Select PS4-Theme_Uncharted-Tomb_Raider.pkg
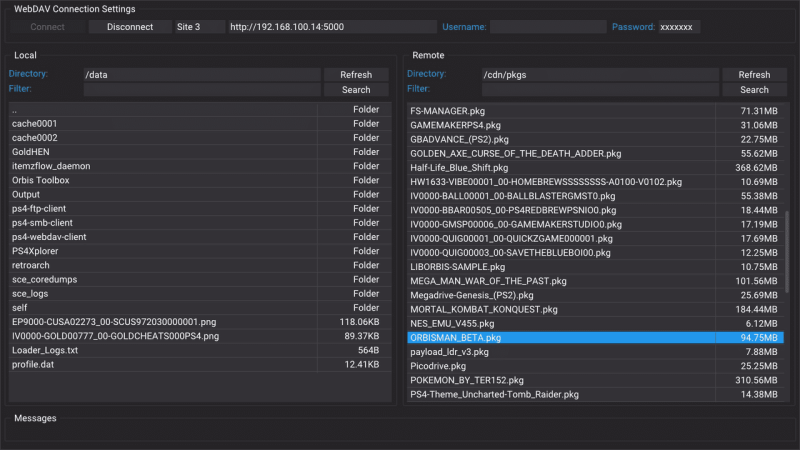The image size is (800, 450). 595,394
